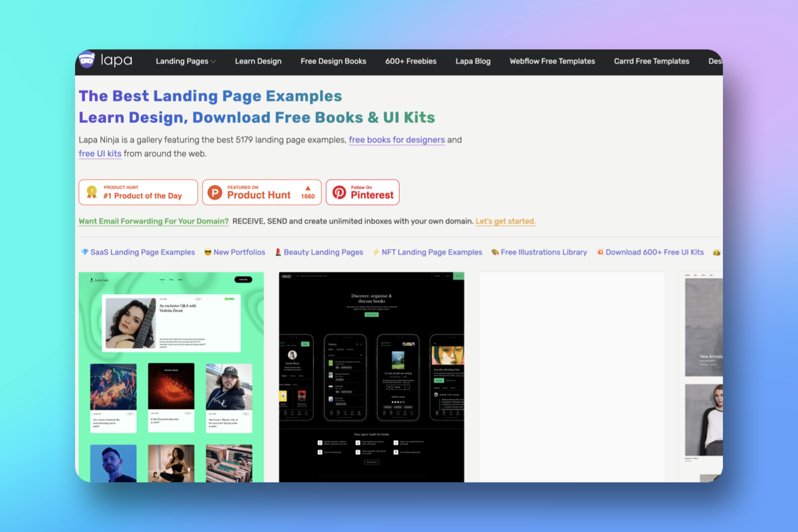Open Download 600+ Free UI Kits
The image size is (798, 532).
point(654,253)
